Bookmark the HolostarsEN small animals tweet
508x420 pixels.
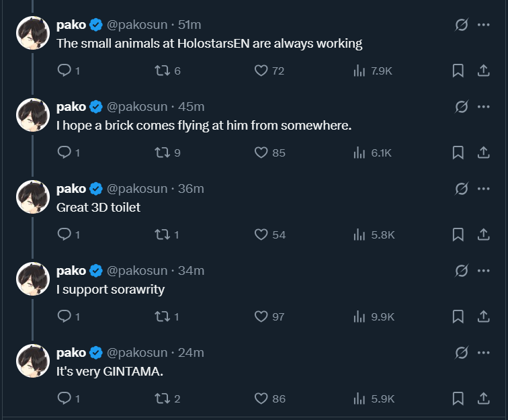point(458,71)
